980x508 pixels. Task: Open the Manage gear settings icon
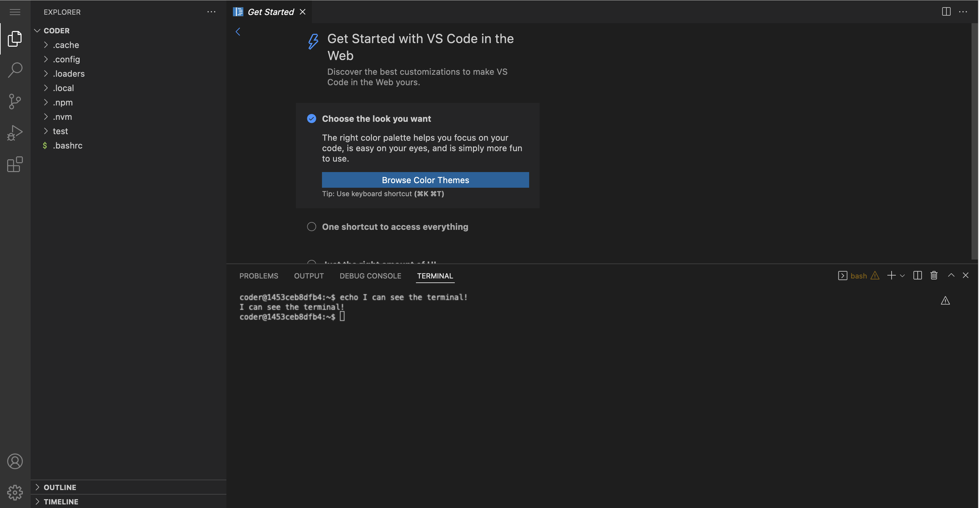click(15, 492)
